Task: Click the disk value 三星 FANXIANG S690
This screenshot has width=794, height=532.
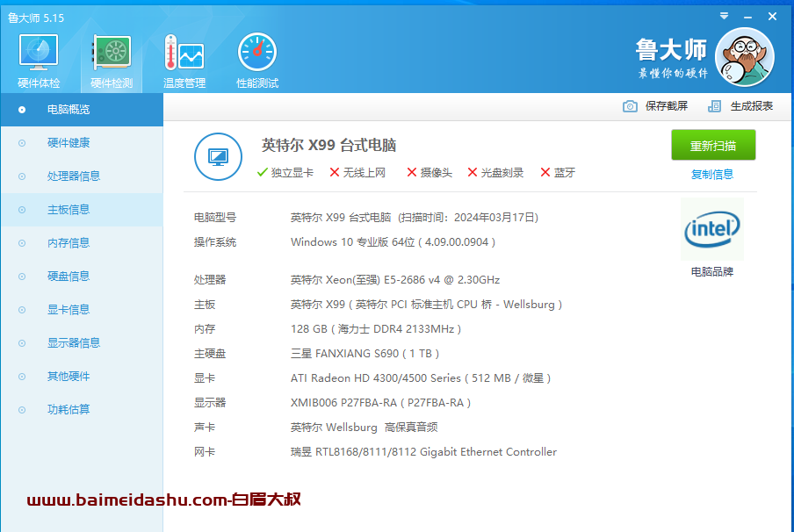Action: (x=365, y=354)
